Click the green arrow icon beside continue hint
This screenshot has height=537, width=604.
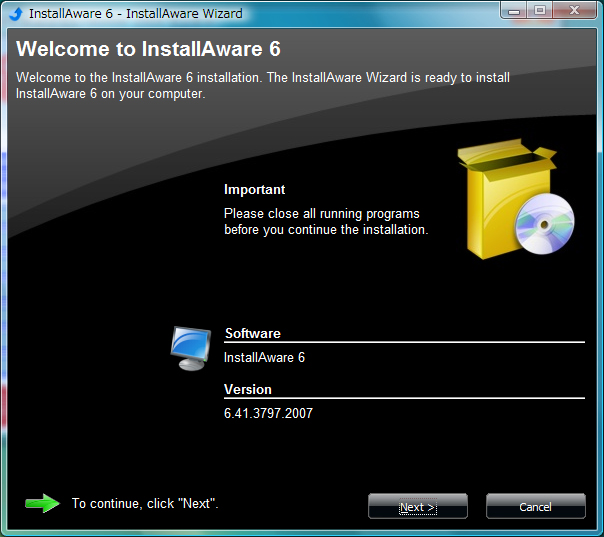point(42,503)
